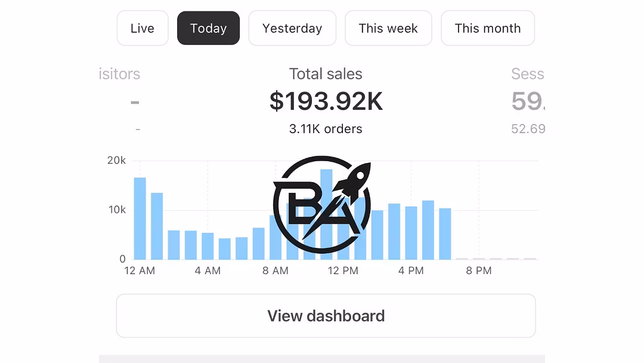Open the partially visible Sessions card

click(527, 100)
